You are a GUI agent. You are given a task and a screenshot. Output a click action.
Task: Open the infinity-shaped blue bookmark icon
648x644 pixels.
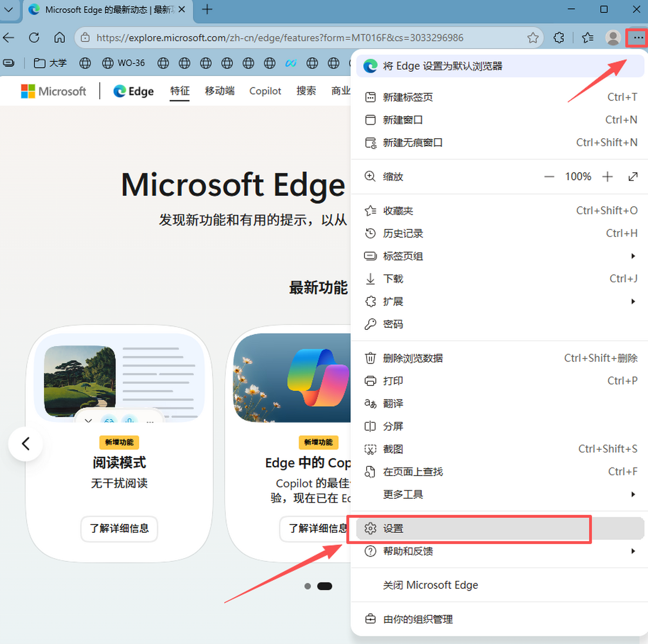291,63
